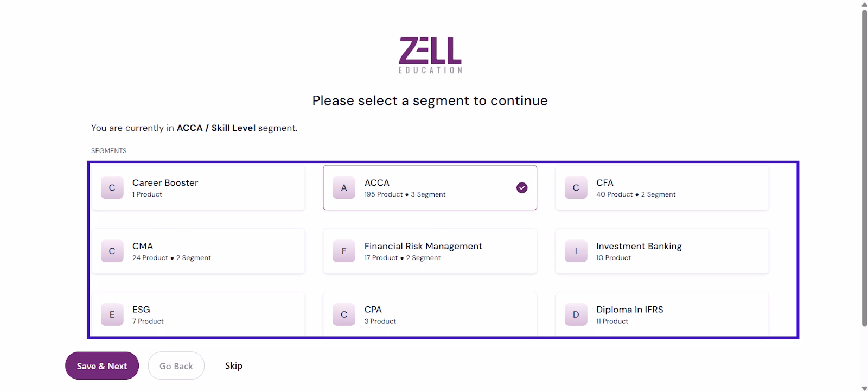Click the scrollbar down arrow
868x391 pixels.
tap(864, 388)
